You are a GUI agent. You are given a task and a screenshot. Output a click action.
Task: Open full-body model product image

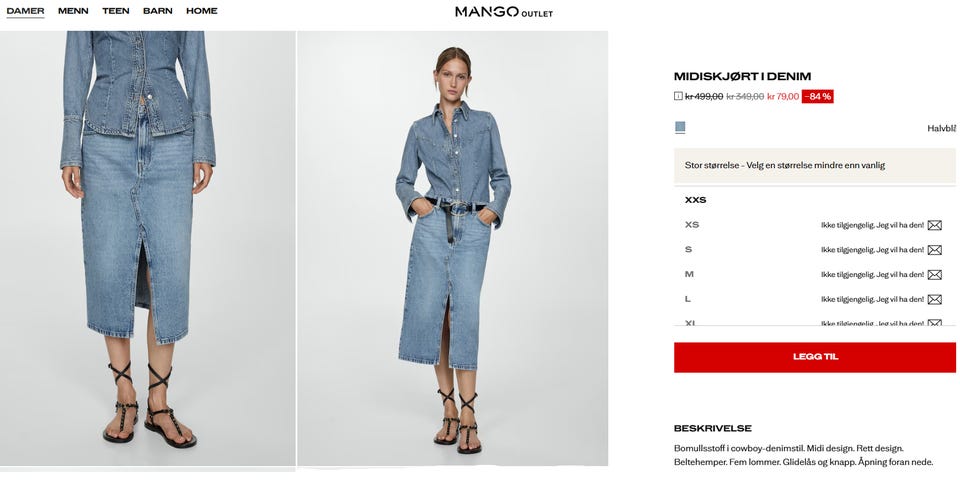coord(452,248)
